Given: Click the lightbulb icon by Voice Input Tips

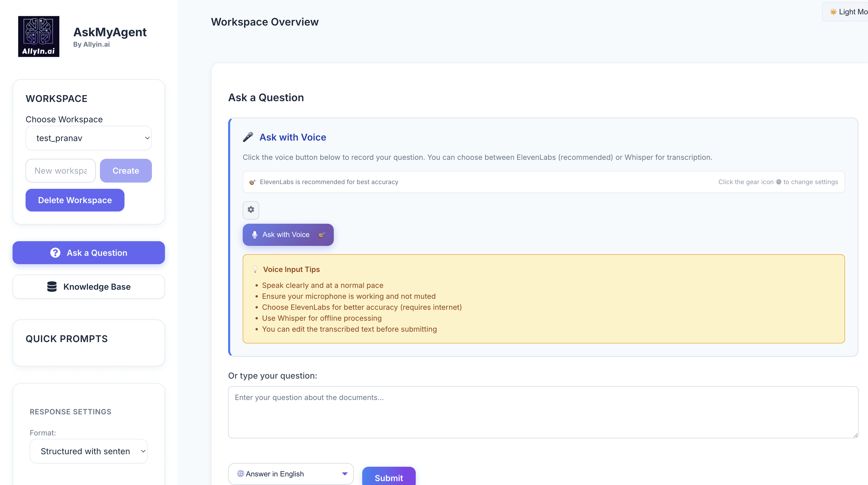Looking at the screenshot, I should tap(255, 269).
